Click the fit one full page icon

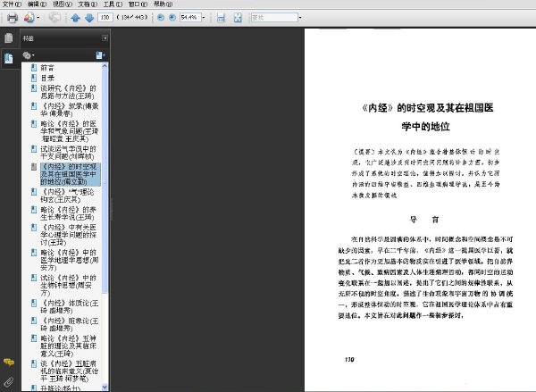238,18
